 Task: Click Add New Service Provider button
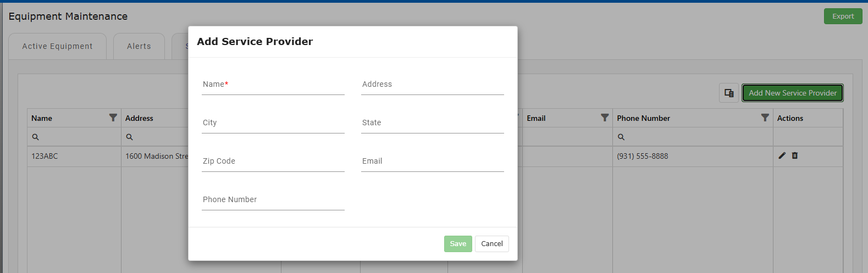pyautogui.click(x=793, y=93)
